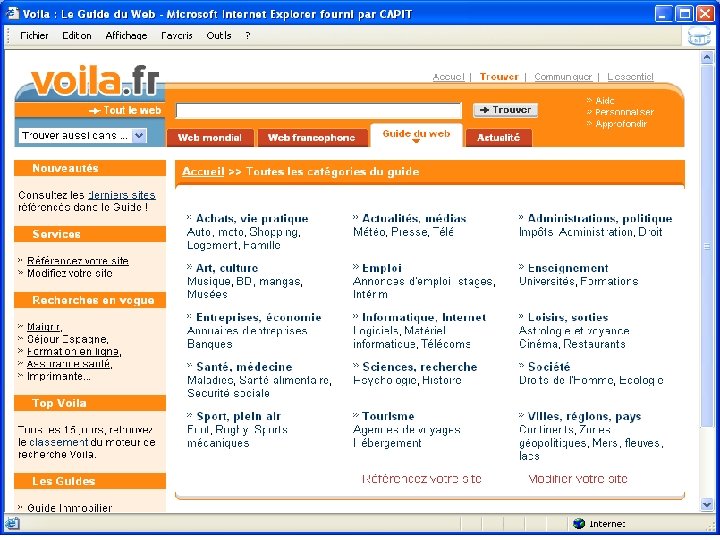Screen dimensions: 720x540
Task: Open the Fichier menu
Action: [34, 36]
